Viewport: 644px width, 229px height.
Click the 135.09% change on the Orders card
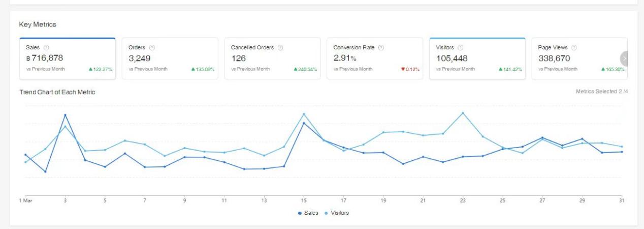[x=204, y=70]
